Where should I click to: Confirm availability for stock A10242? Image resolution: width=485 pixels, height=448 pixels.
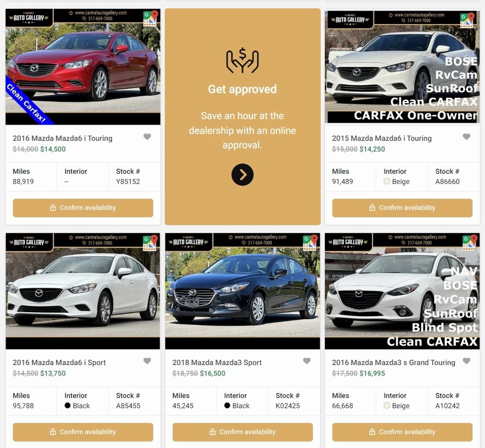tap(402, 432)
